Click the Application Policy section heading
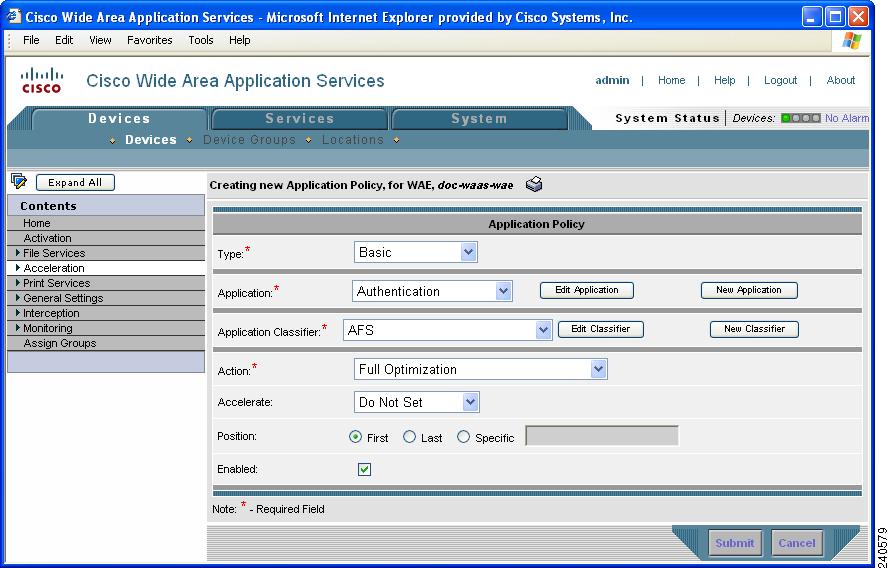The image size is (890, 568). (536, 224)
